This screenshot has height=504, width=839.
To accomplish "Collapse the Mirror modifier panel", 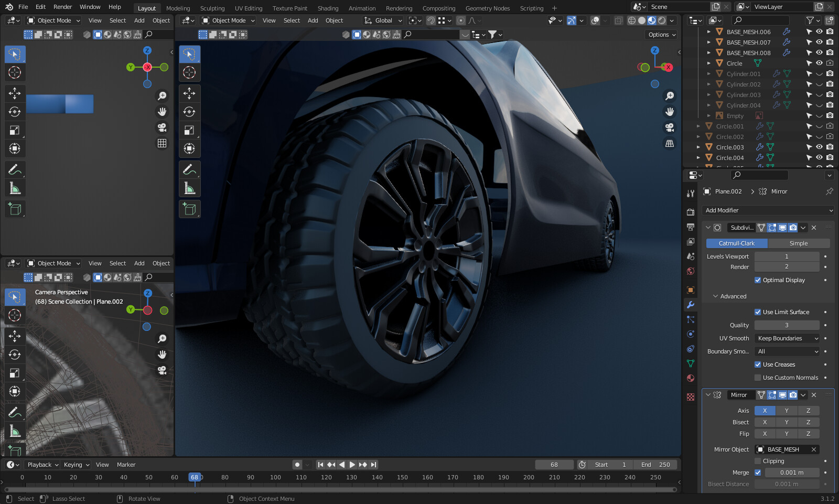I will (x=708, y=395).
